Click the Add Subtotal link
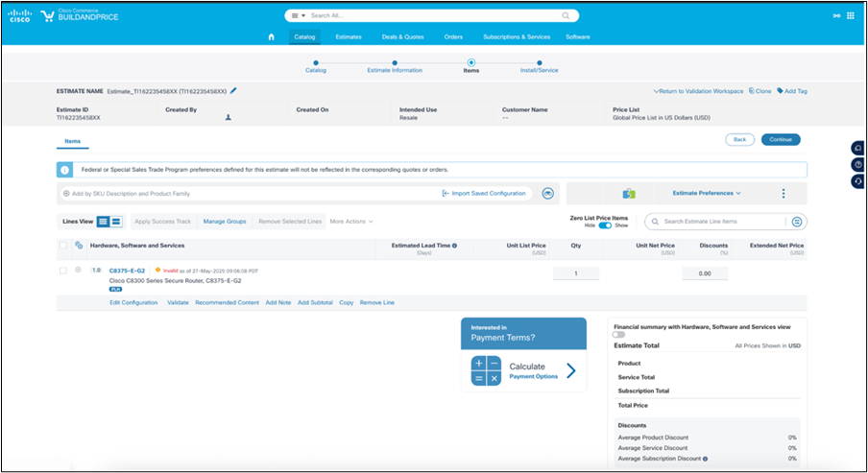Screen dimensions: 868x473 pos(315,302)
